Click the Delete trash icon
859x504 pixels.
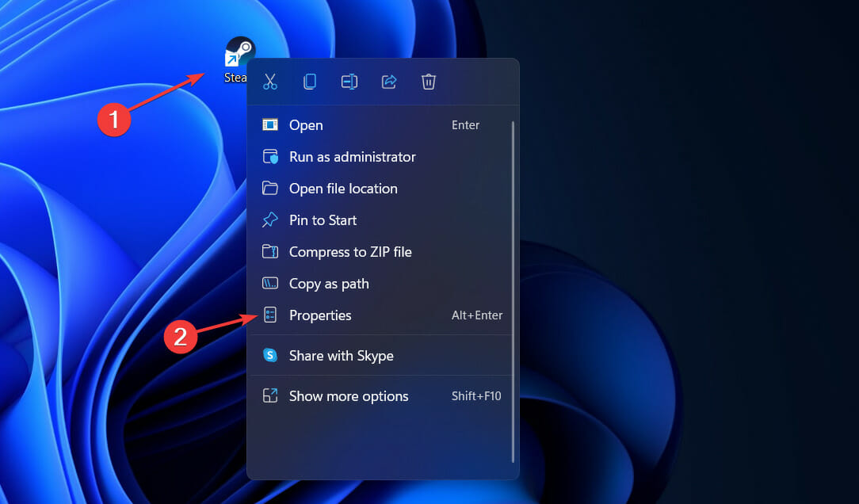coord(429,82)
